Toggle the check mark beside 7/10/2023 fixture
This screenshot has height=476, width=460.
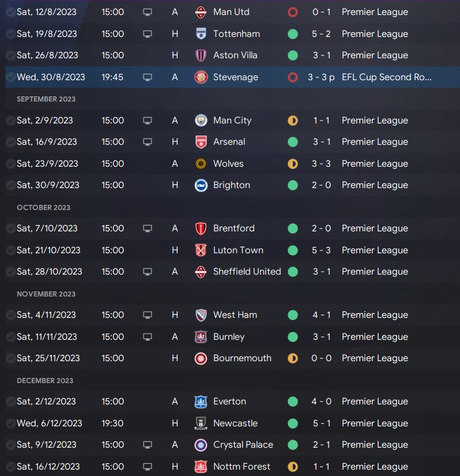pyautogui.click(x=10, y=228)
